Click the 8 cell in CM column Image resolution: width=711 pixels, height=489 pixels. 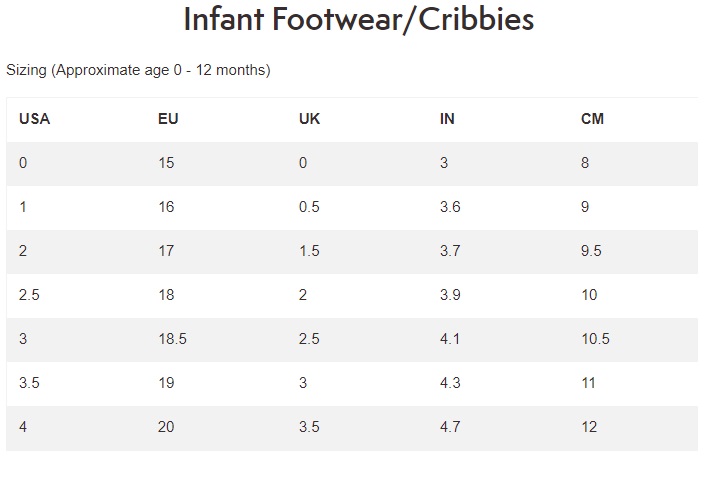(585, 163)
